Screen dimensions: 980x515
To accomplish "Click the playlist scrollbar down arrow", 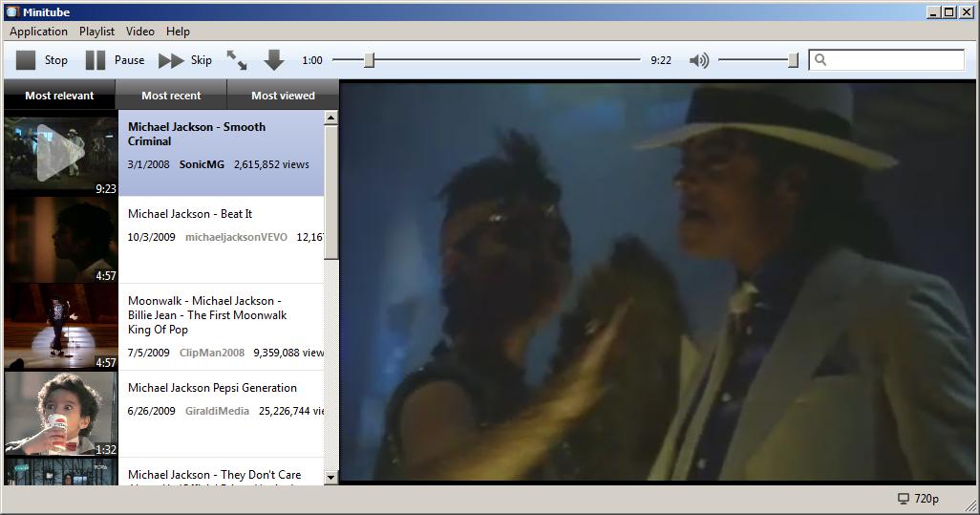I will click(331, 478).
